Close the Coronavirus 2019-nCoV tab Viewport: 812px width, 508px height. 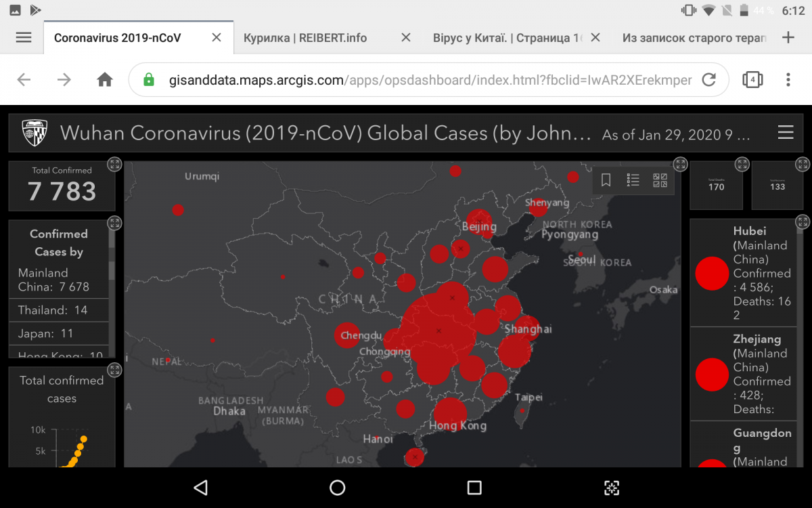point(217,37)
